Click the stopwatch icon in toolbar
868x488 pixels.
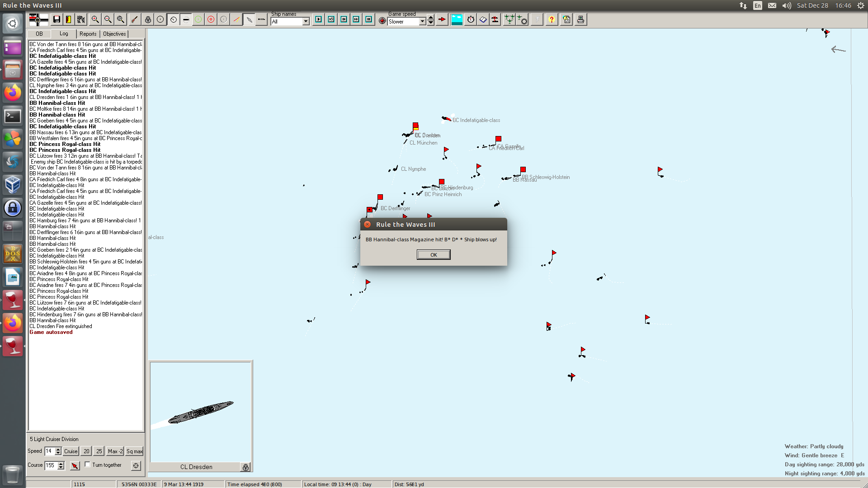coord(471,19)
